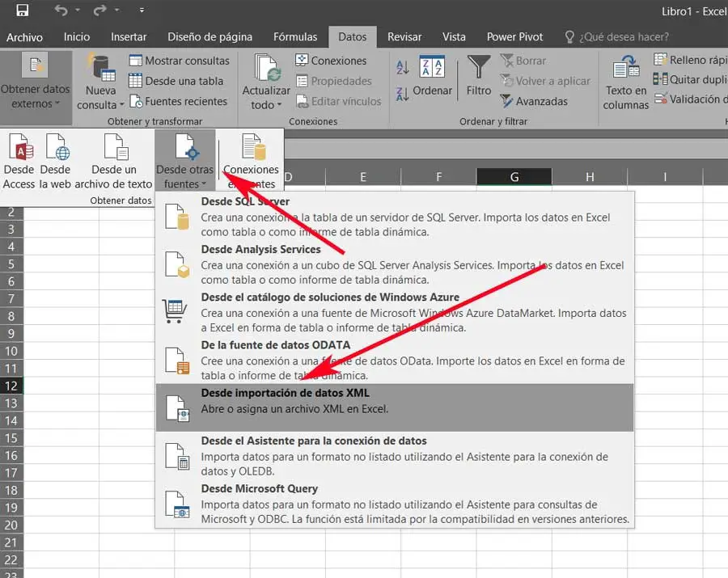Open the undo history dropdown arrow

[78, 10]
